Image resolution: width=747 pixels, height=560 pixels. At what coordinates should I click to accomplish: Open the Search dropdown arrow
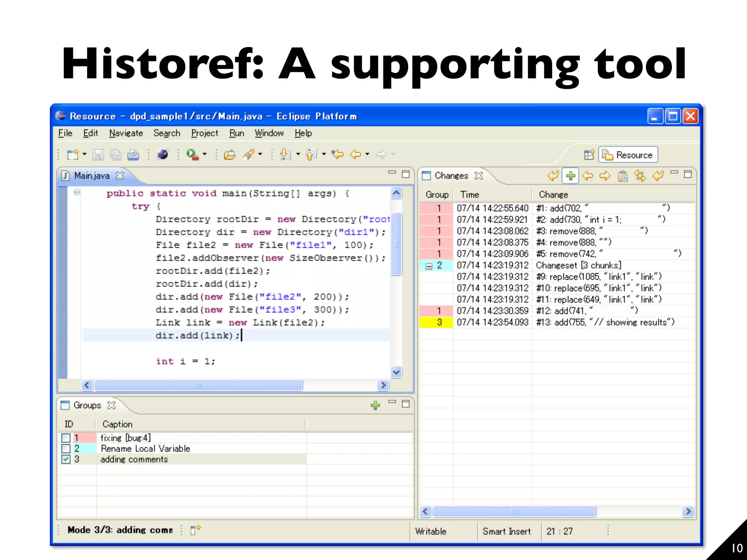tap(260, 154)
